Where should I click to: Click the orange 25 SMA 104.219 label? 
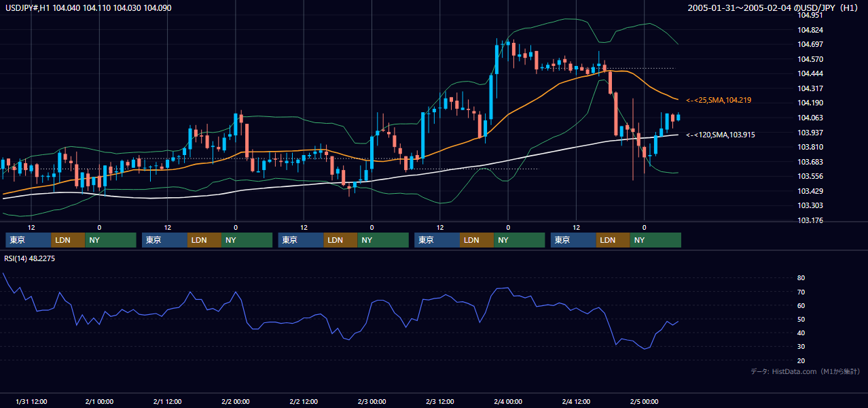pos(719,100)
